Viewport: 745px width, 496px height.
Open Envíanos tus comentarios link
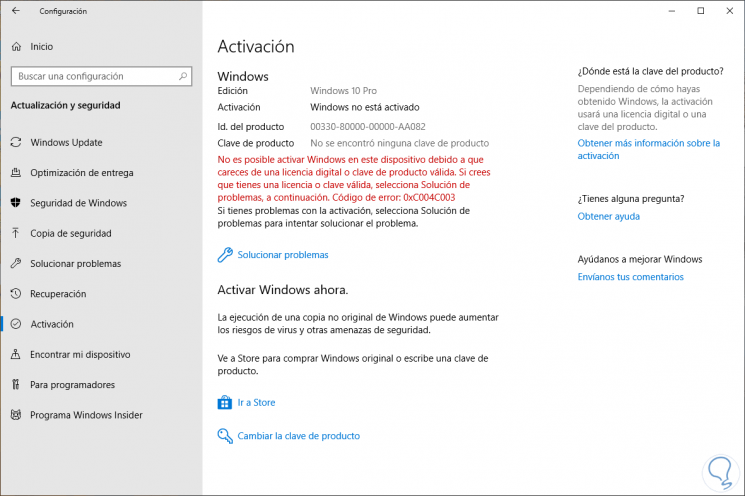pos(630,277)
